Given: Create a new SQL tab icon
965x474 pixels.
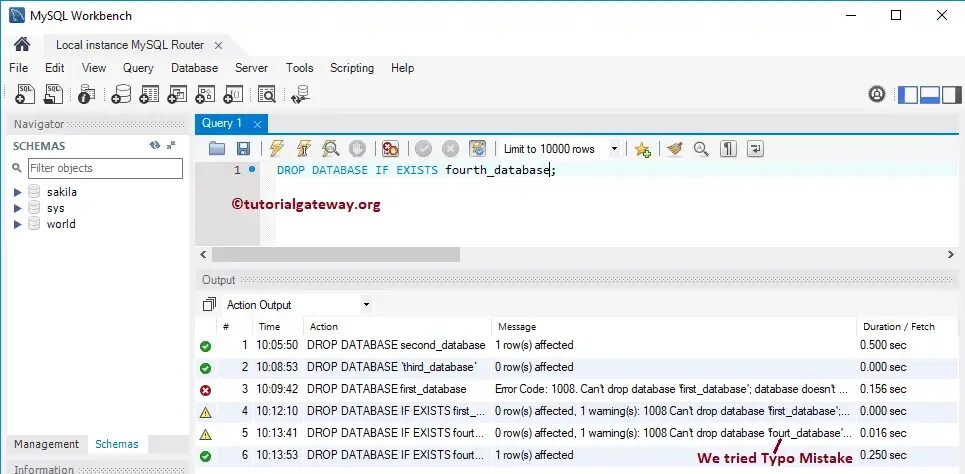Looking at the screenshot, I should coord(25,94).
